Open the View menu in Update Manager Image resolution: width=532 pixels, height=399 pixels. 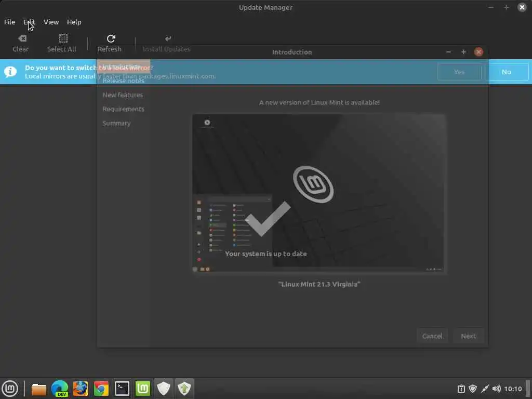51,22
